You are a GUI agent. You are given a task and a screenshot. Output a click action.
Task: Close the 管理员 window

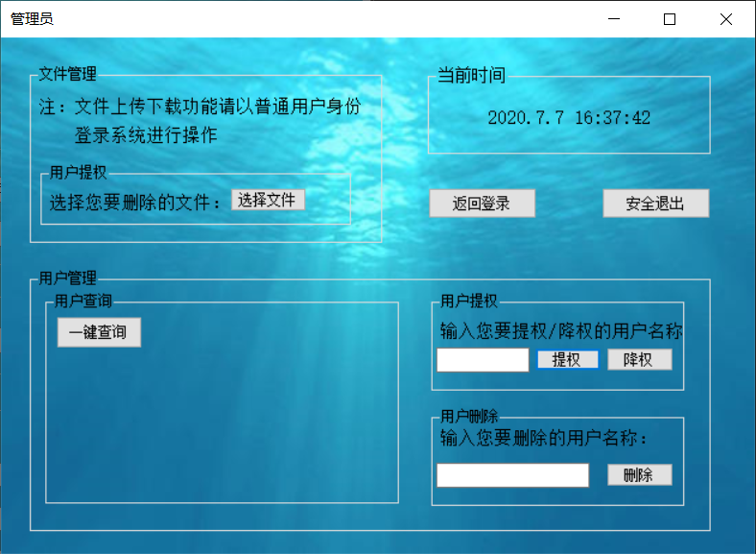pyautogui.click(x=726, y=19)
